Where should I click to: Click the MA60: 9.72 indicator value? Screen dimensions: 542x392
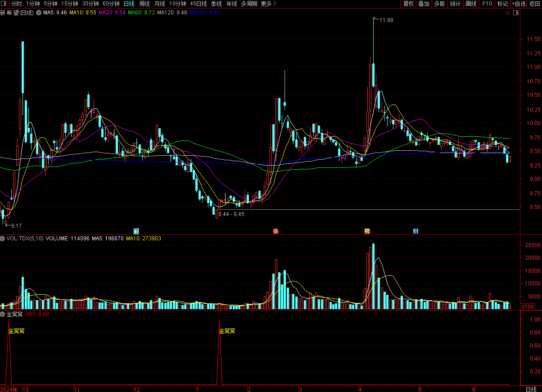pos(141,13)
